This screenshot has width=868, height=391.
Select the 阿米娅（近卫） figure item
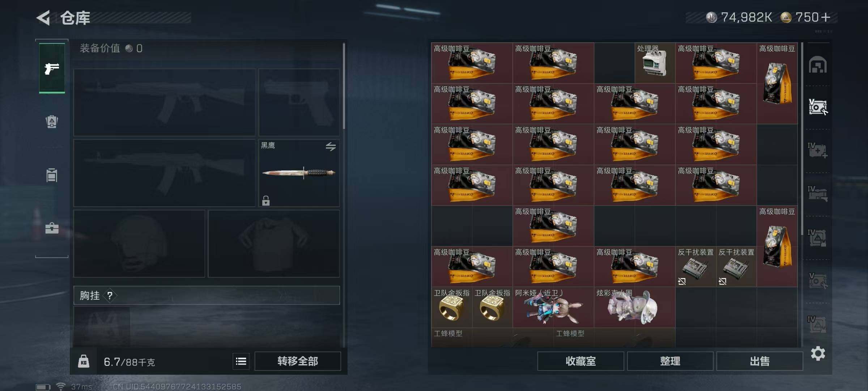pyautogui.click(x=553, y=307)
